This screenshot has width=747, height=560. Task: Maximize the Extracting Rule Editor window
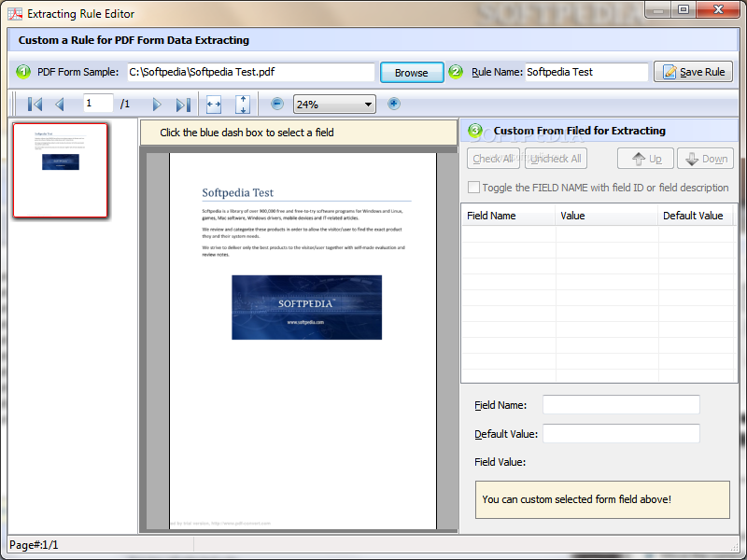click(684, 9)
